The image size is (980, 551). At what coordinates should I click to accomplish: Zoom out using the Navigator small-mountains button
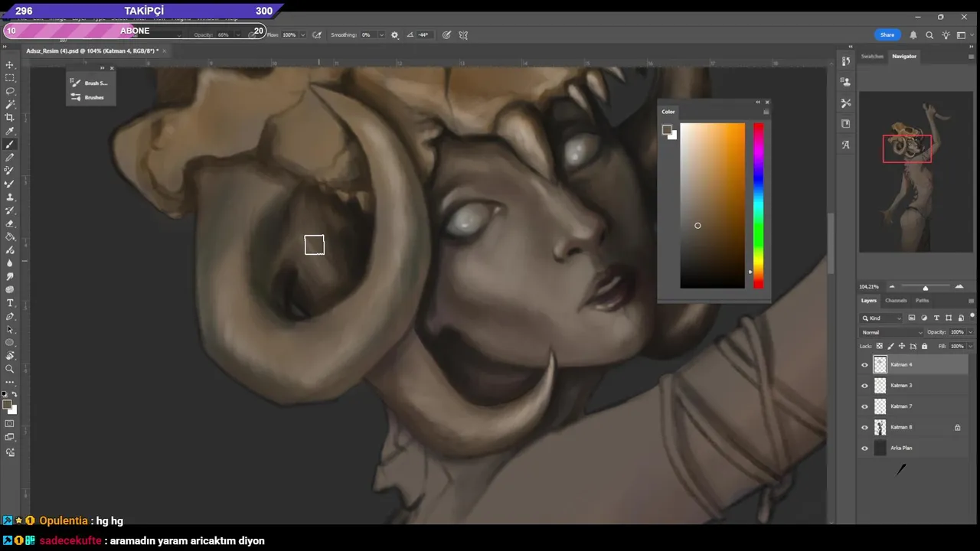click(x=891, y=287)
